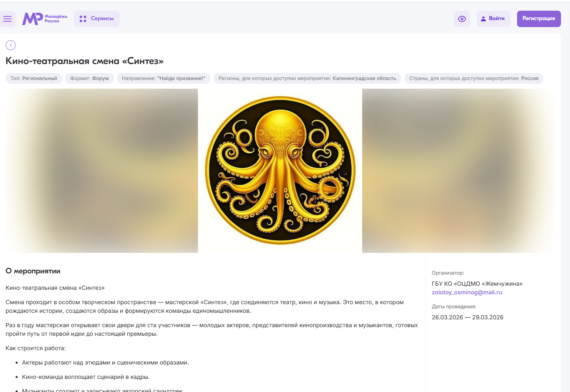Image resolution: width=570 pixels, height=392 pixels.
Task: Select the 'Направление: Найди призвание!' tag
Action: (x=163, y=78)
